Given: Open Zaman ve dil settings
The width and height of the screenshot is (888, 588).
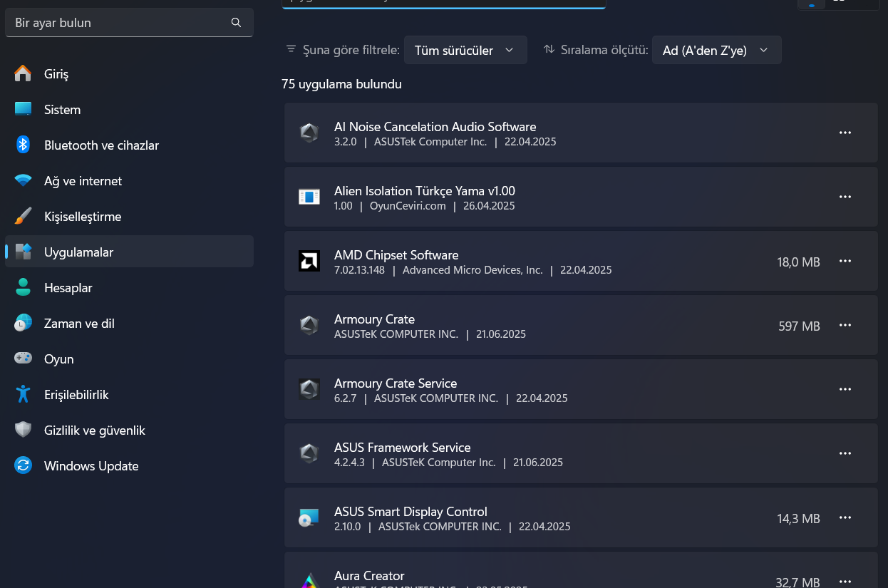Looking at the screenshot, I should [129, 323].
